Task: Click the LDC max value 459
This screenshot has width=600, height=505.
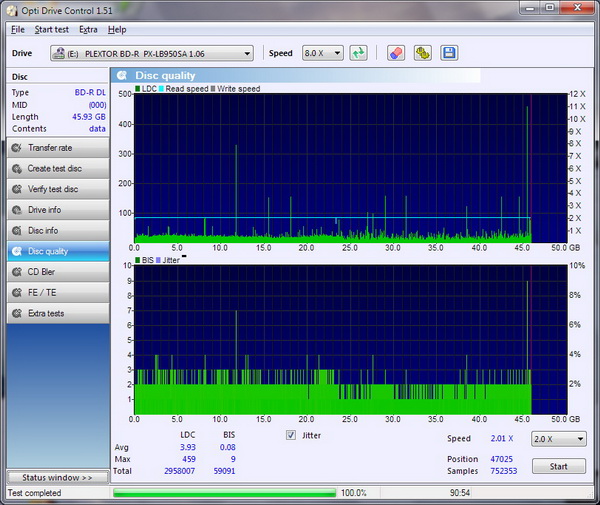Action: click(x=189, y=459)
